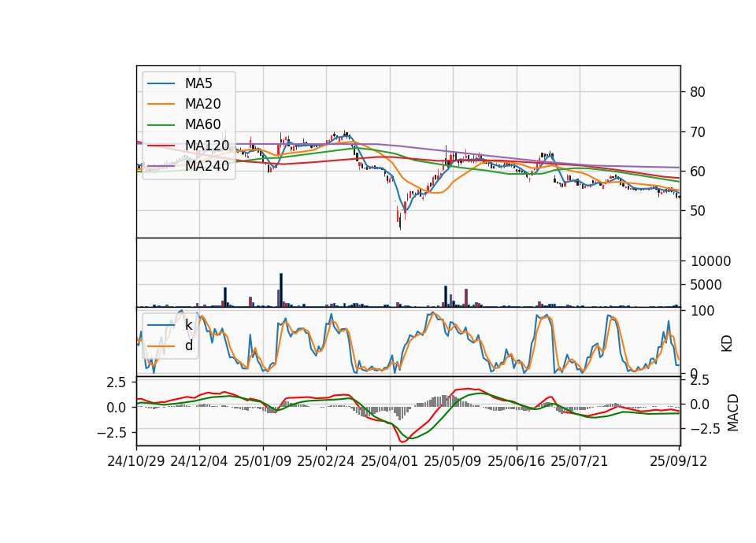Click the orange MA20 legend line sample

161,104
